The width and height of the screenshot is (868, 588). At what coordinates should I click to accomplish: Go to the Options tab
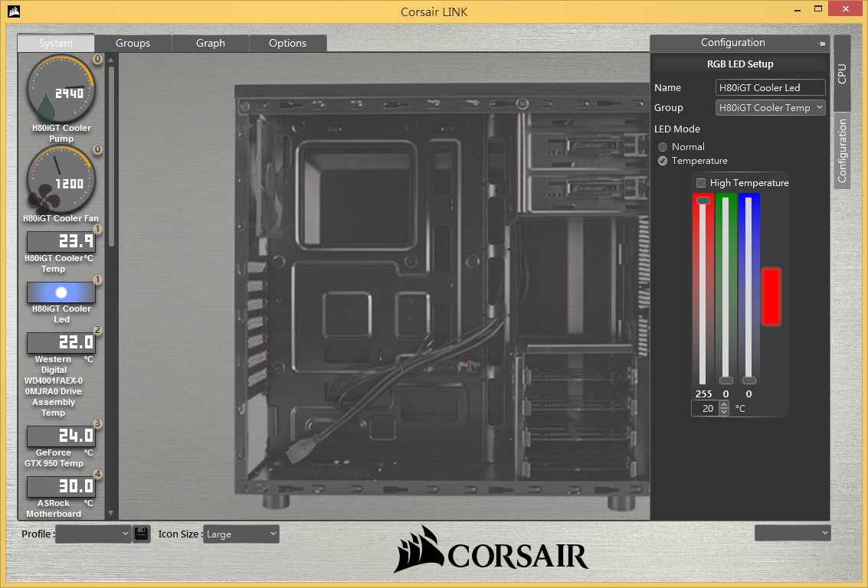tap(288, 43)
